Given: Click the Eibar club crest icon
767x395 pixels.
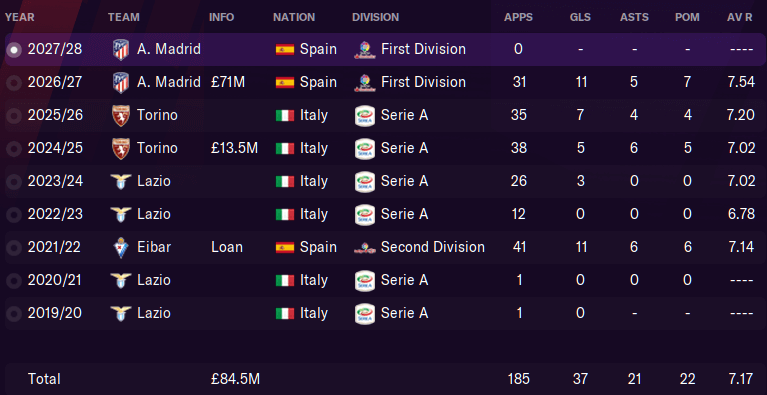Looking at the screenshot, I should (121, 247).
